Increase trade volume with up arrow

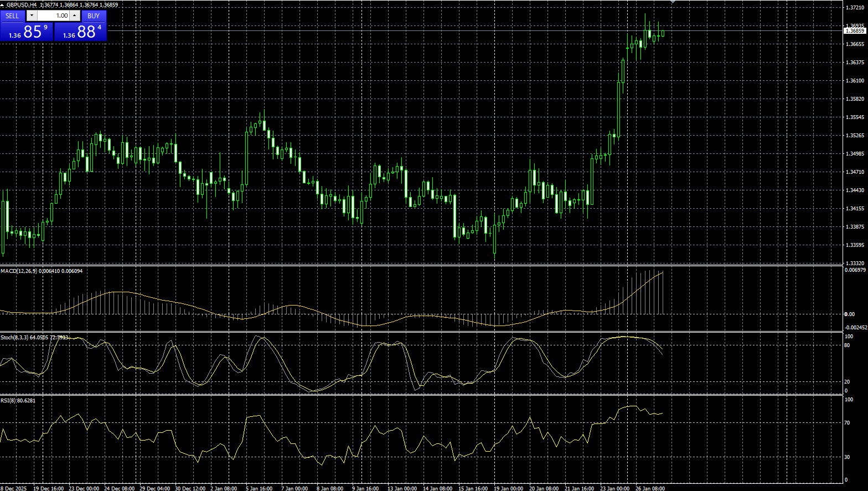pyautogui.click(x=75, y=16)
